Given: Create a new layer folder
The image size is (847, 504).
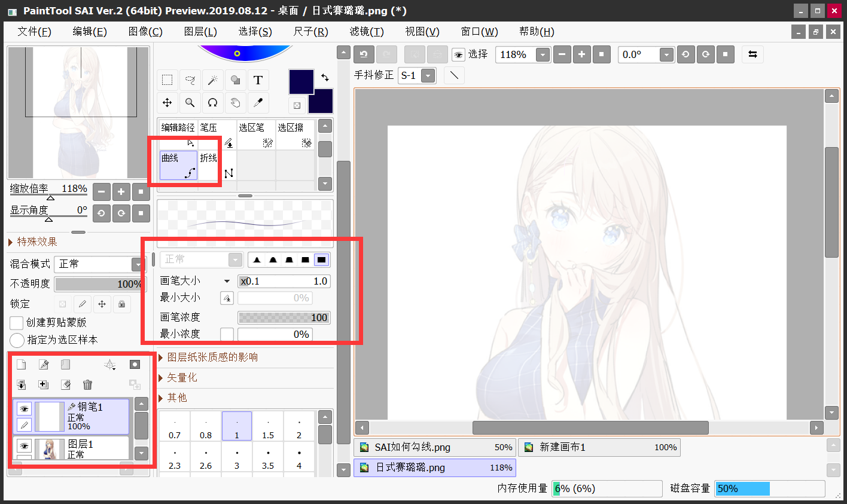Looking at the screenshot, I should click(x=66, y=365).
